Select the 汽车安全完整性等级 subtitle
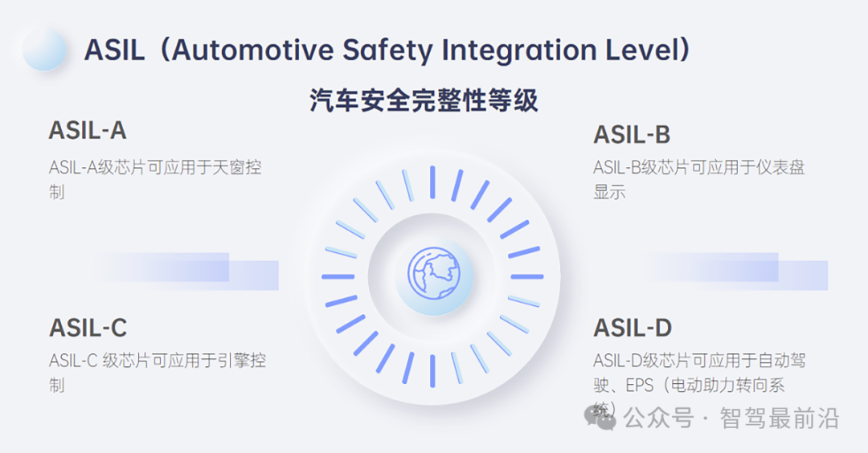The image size is (868, 453). click(424, 100)
